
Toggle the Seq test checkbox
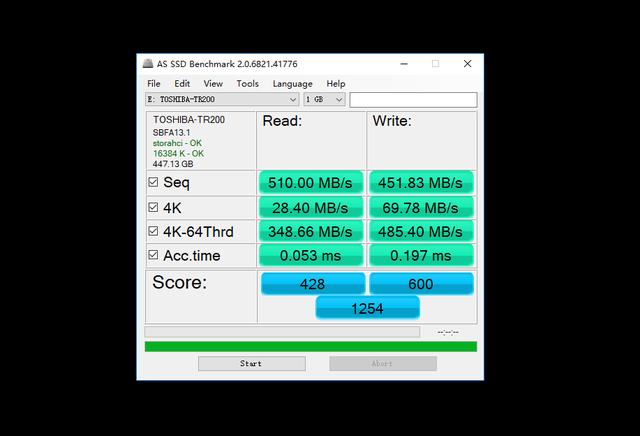point(153,182)
